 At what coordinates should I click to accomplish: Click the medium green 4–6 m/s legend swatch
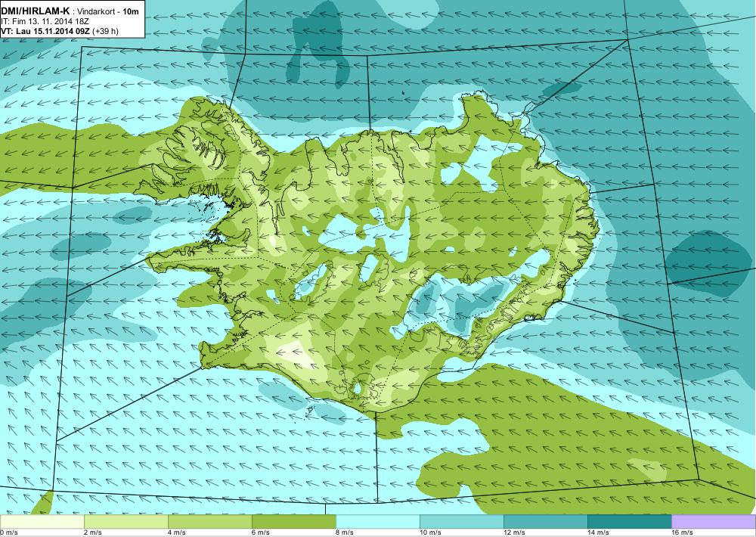pos(209,522)
